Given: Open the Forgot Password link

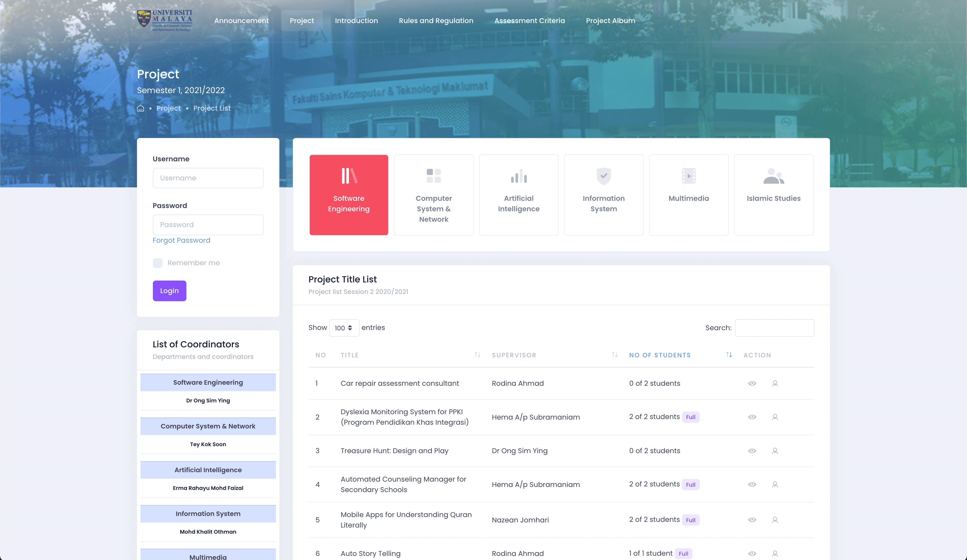Looking at the screenshot, I should point(181,240).
